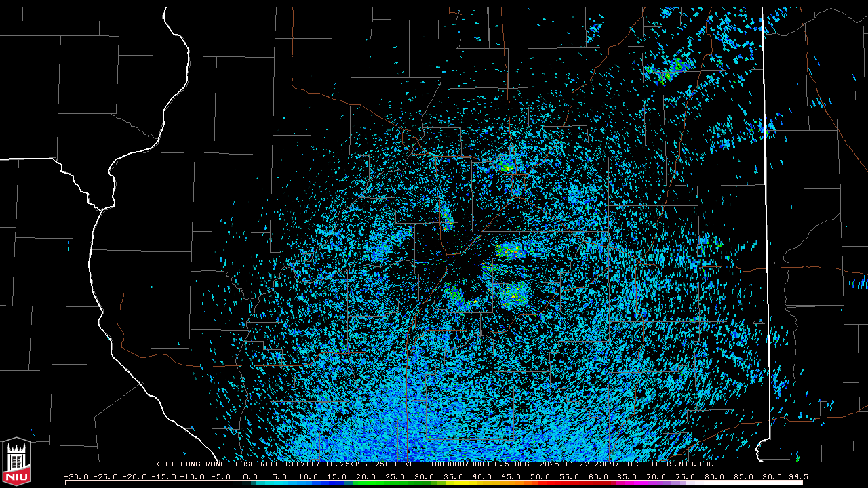
Task: Click the ATLAS.NIU.EDU text
Action: pyautogui.click(x=681, y=464)
